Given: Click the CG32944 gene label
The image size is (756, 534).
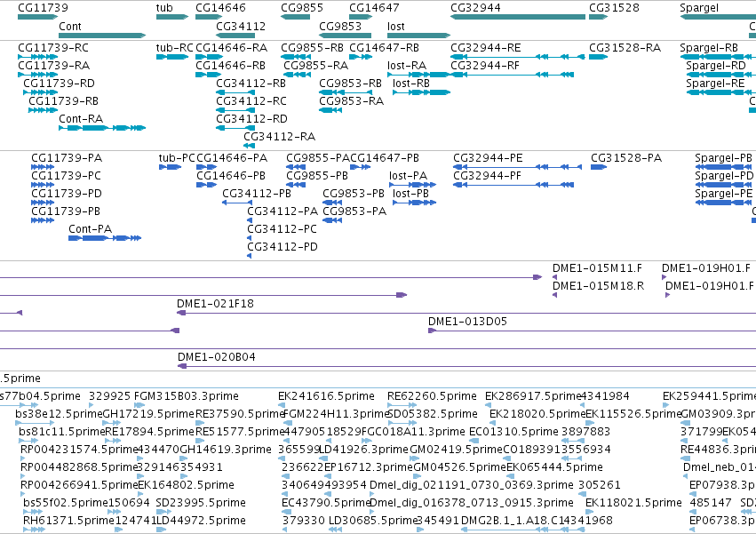Looking at the screenshot, I should click(x=475, y=8).
